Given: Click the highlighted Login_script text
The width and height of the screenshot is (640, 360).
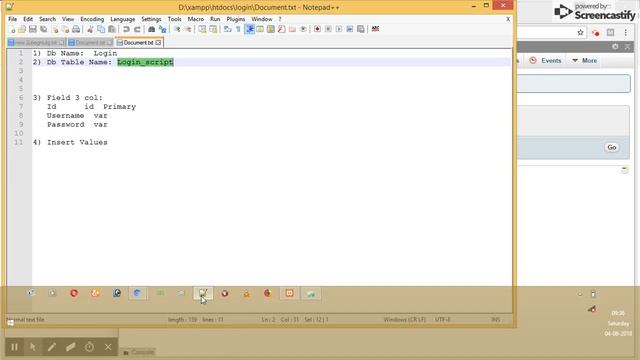Looking at the screenshot, I should (x=145, y=62).
